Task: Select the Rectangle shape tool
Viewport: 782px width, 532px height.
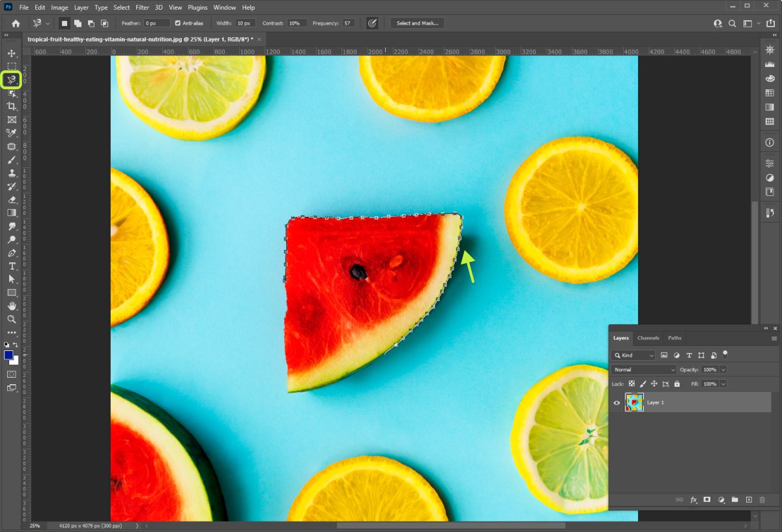Action: click(x=12, y=292)
